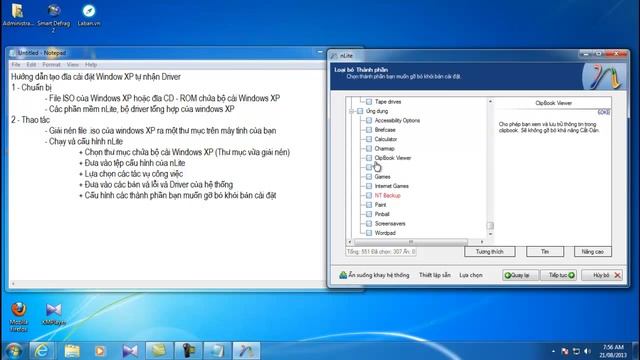
Task: Open Notepad Edit menu
Action: pos(31,64)
